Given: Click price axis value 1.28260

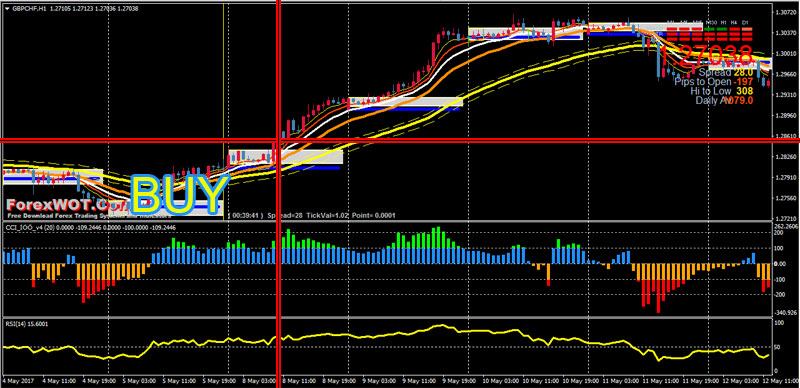Looking at the screenshot, I should click(786, 157).
